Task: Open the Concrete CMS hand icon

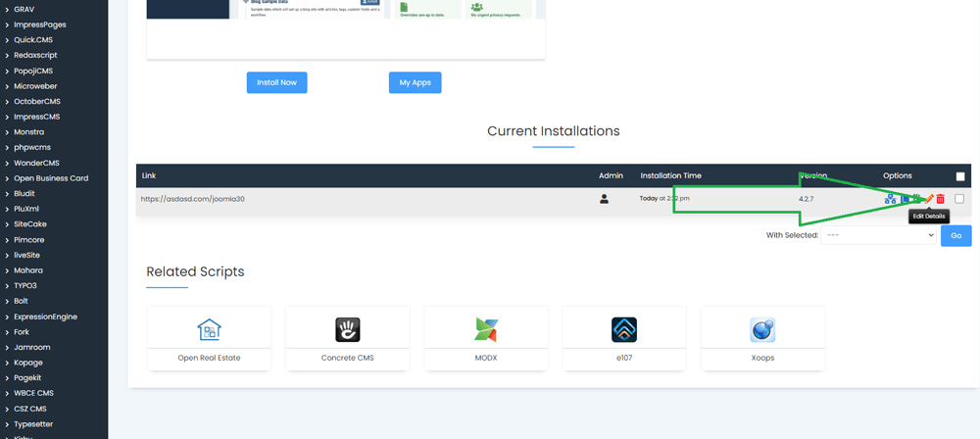Action: click(x=348, y=329)
